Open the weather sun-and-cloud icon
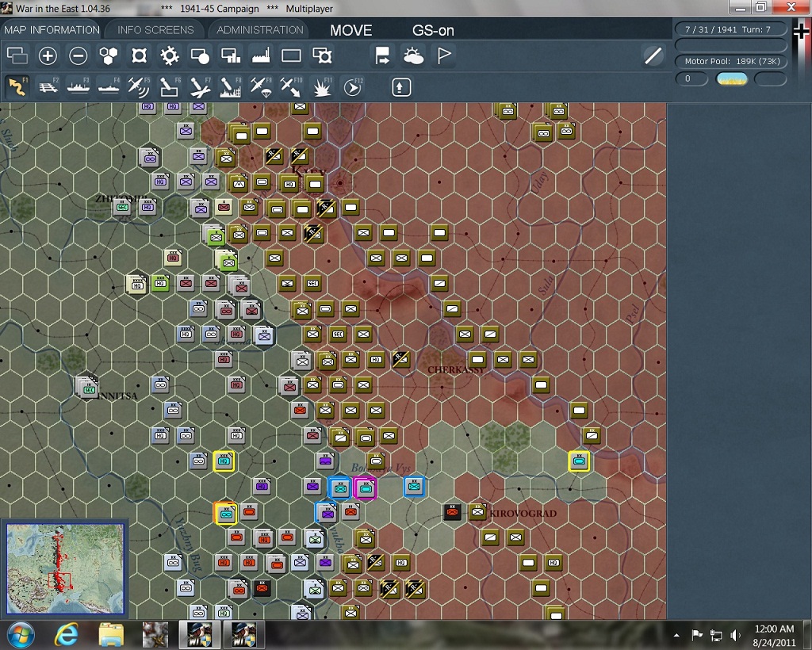 pos(413,56)
